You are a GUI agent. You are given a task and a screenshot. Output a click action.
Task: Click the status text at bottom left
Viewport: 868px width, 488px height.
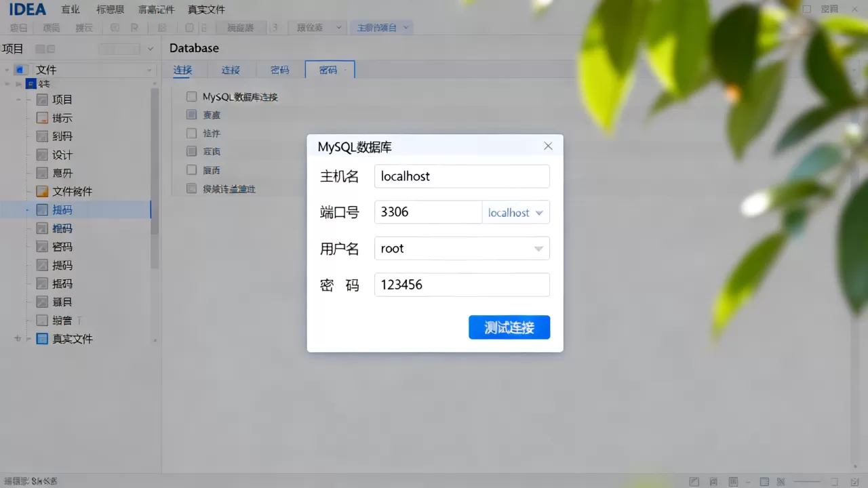(30, 481)
